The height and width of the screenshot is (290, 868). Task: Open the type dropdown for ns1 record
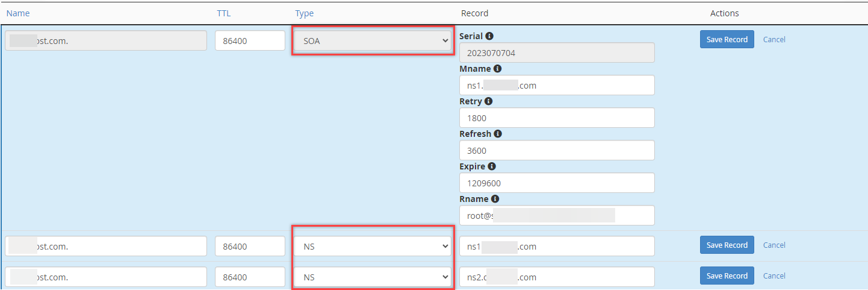point(372,246)
